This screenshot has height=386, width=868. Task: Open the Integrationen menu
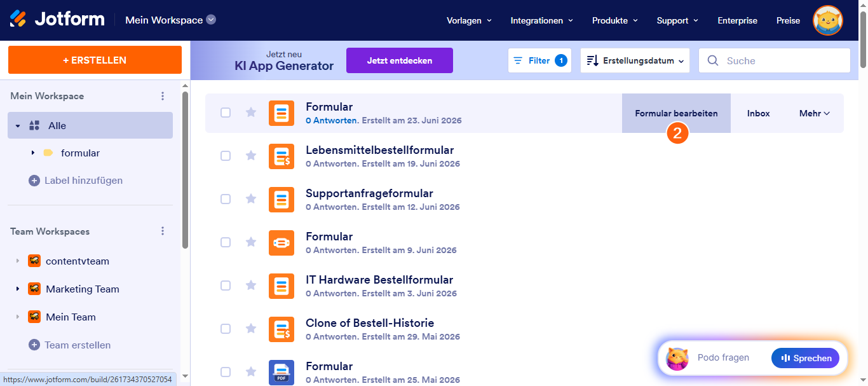(x=542, y=20)
